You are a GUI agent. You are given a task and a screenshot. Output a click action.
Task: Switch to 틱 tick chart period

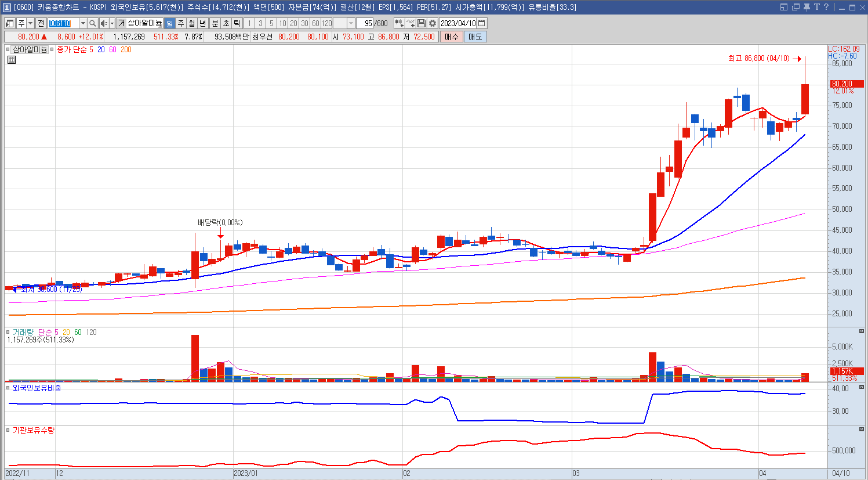(x=237, y=23)
